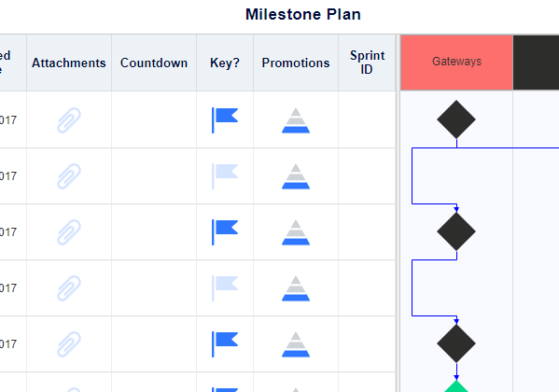The image size is (559, 392).
Task: Open the fifth row attachment paperclip
Action: tap(69, 344)
